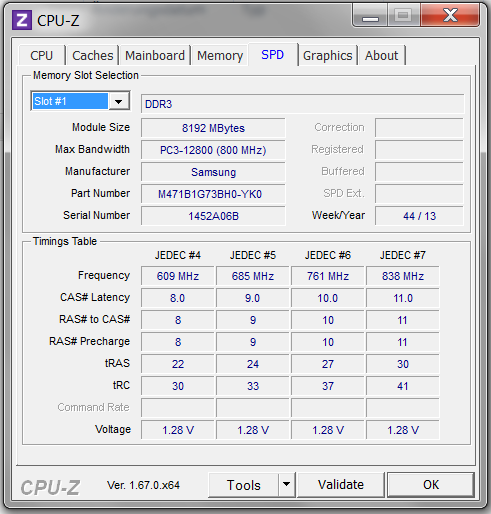Click the JEDEC #4 voltage 1.28 V cell
The image size is (491, 514).
click(178, 430)
